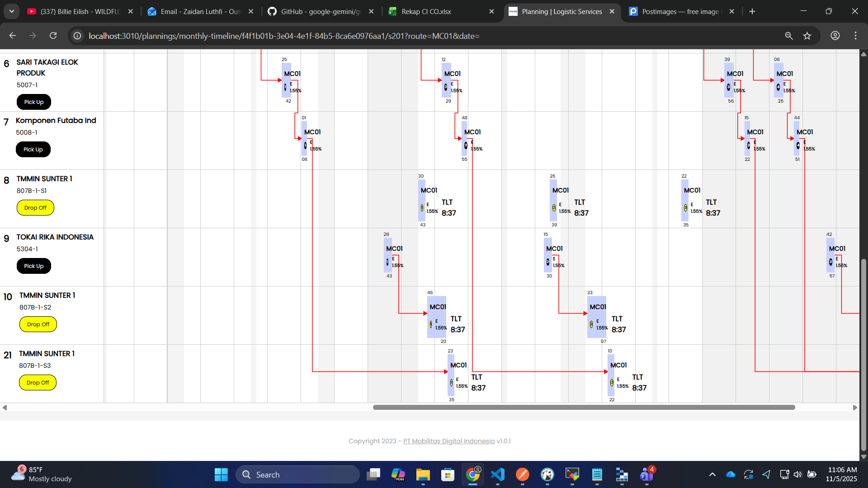Expand the tab search dropdown arrow
The height and width of the screenshot is (488, 868).
pyautogui.click(x=12, y=11)
